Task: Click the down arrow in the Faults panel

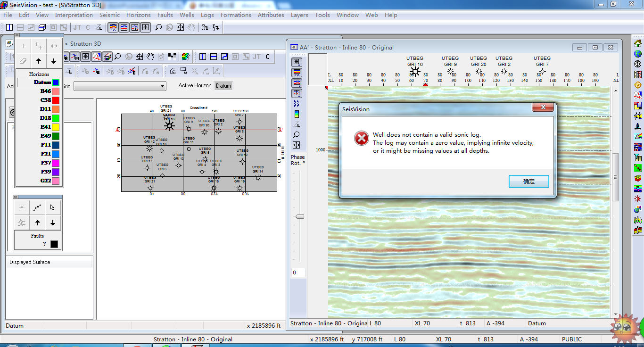Action: (53, 223)
